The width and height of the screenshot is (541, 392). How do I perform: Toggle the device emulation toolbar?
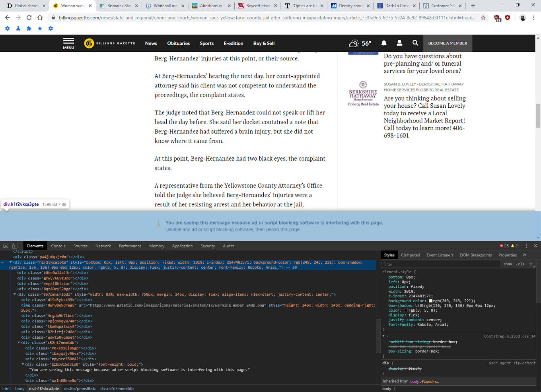(15, 246)
